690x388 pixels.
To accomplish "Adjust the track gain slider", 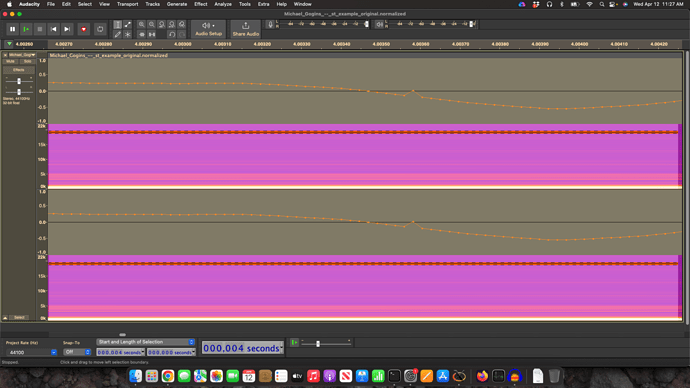I will click(19, 81).
